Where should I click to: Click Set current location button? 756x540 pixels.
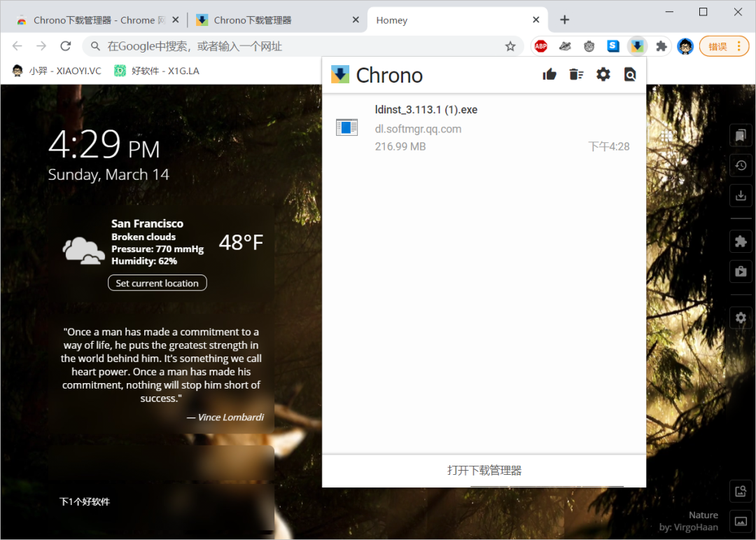(x=157, y=283)
